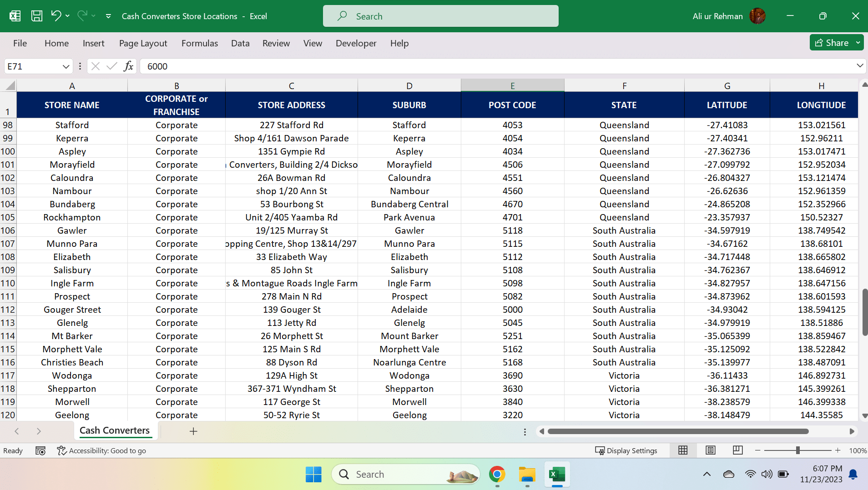Click the zoom out minus button

757,450
